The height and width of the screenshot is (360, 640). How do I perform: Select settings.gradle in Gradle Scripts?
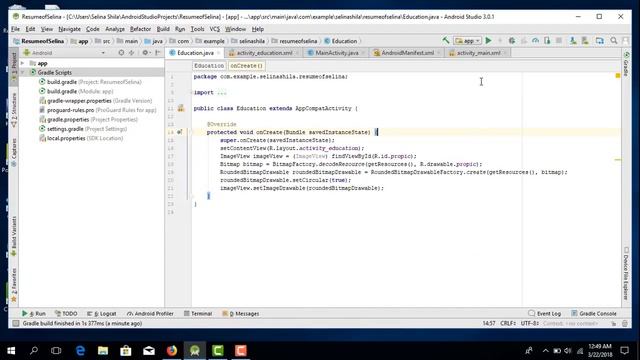pyautogui.click(x=83, y=129)
